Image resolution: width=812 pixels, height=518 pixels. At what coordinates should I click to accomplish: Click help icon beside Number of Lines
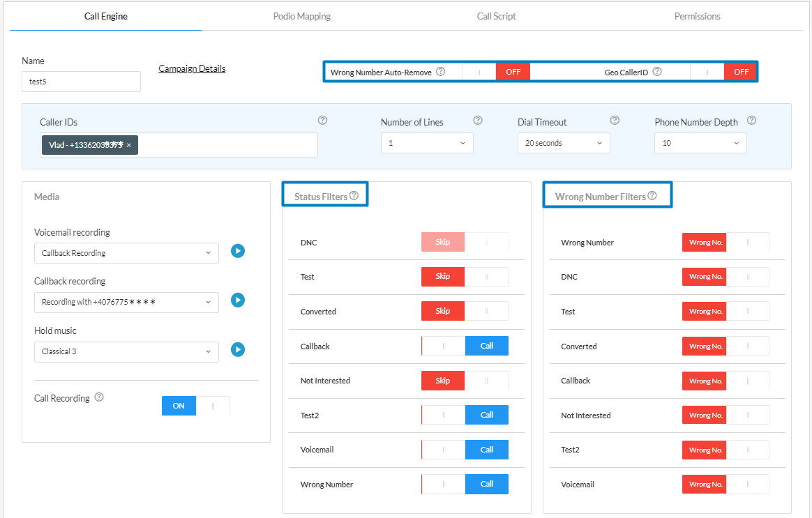pos(478,121)
